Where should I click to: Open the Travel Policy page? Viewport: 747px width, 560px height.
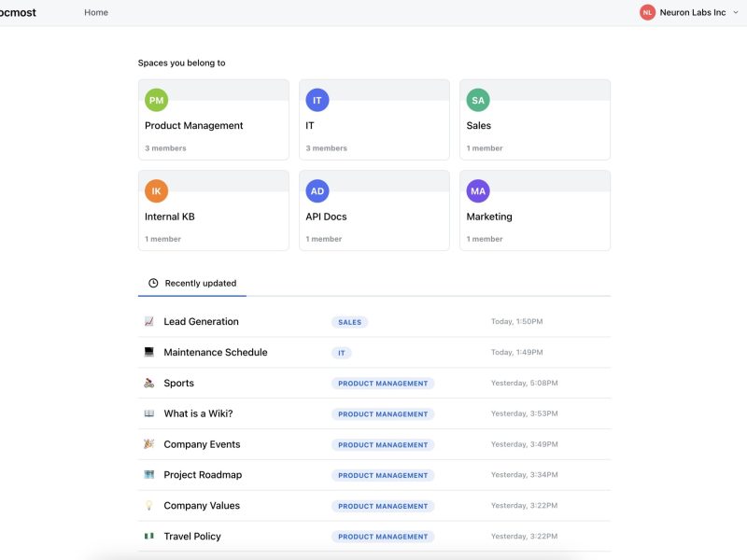pyautogui.click(x=192, y=536)
